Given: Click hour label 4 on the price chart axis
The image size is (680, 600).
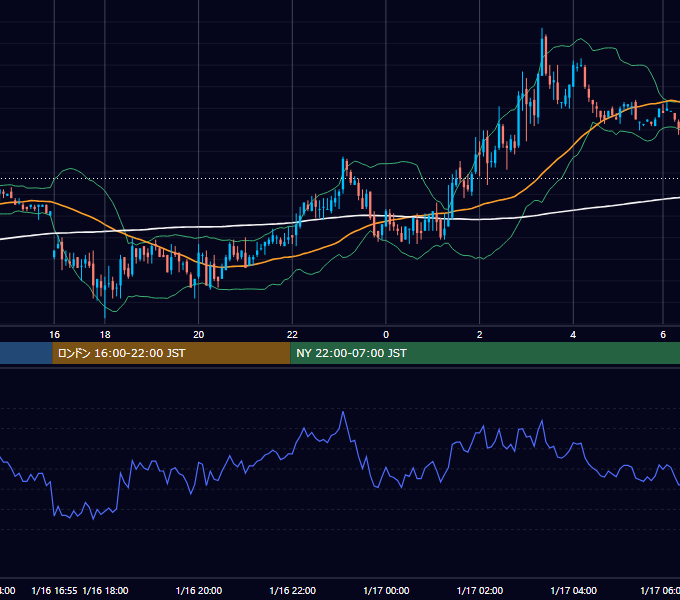Looking at the screenshot, I should pyautogui.click(x=573, y=335).
